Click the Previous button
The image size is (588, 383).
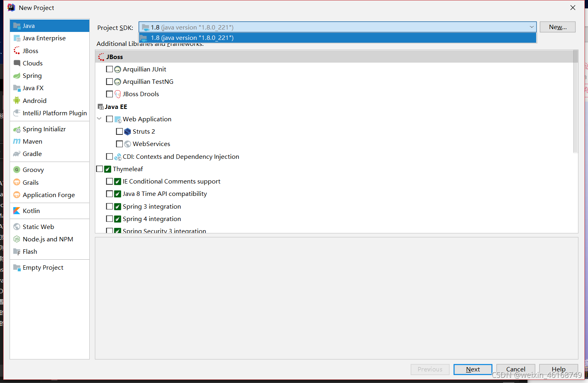430,369
